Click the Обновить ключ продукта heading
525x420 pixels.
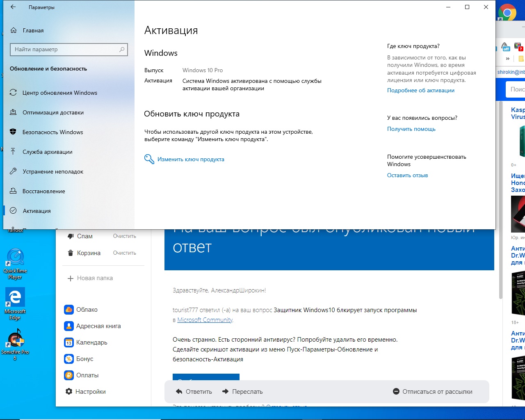[192, 114]
